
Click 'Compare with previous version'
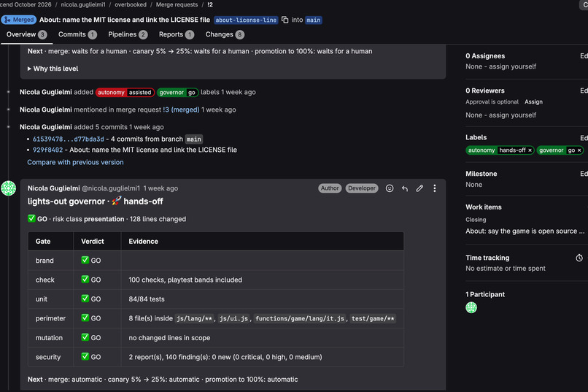(x=75, y=163)
